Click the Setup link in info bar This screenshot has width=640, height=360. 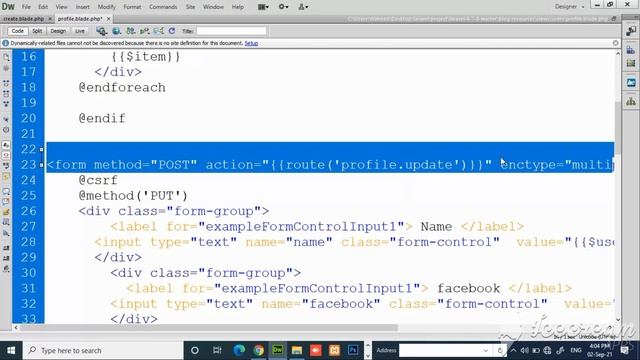[x=251, y=43]
